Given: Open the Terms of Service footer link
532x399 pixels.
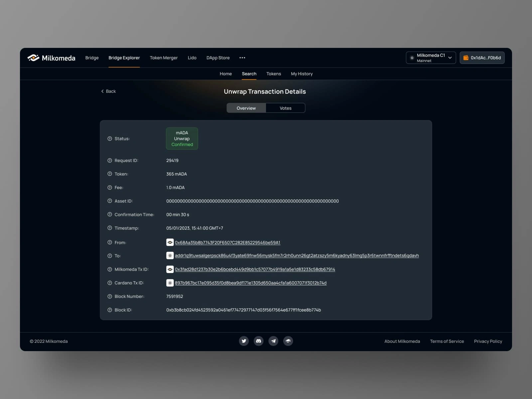Looking at the screenshot, I should click(x=447, y=341).
